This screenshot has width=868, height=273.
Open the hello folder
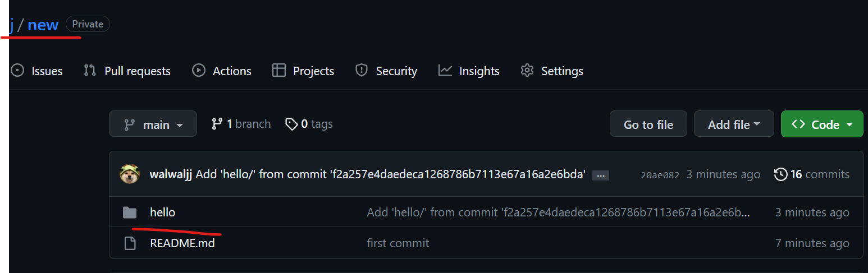click(163, 212)
